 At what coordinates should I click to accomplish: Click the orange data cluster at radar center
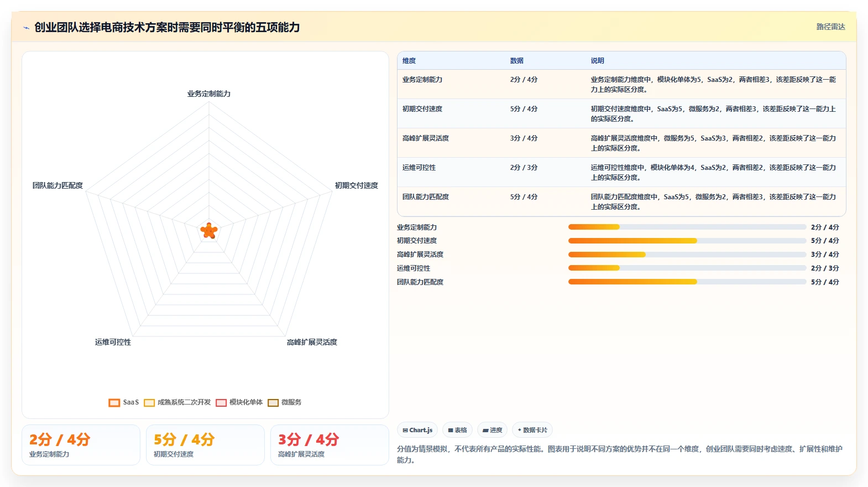tap(209, 231)
